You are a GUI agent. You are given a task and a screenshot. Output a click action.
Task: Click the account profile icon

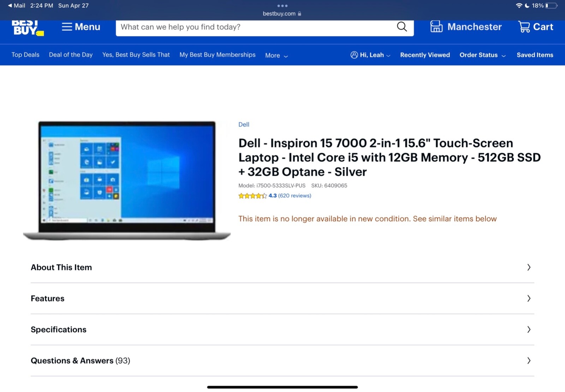[354, 55]
